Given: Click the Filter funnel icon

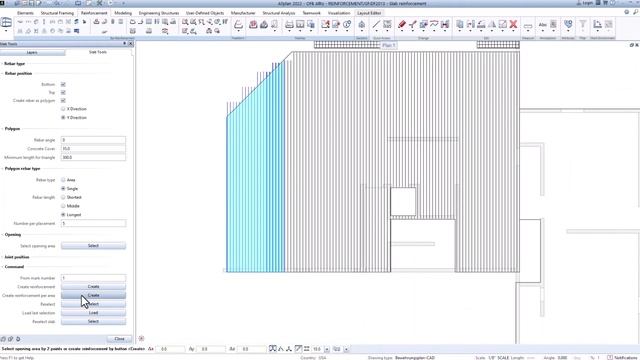Looking at the screenshot, I should [582, 24].
